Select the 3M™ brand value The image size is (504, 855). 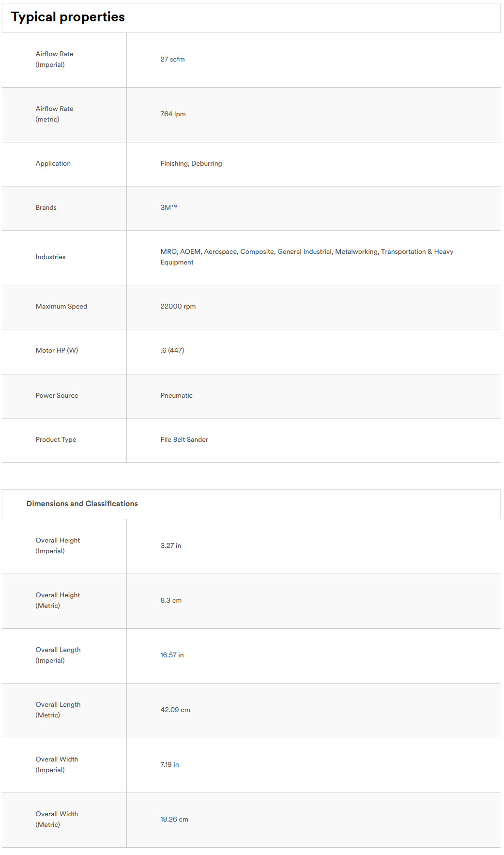pyautogui.click(x=168, y=207)
